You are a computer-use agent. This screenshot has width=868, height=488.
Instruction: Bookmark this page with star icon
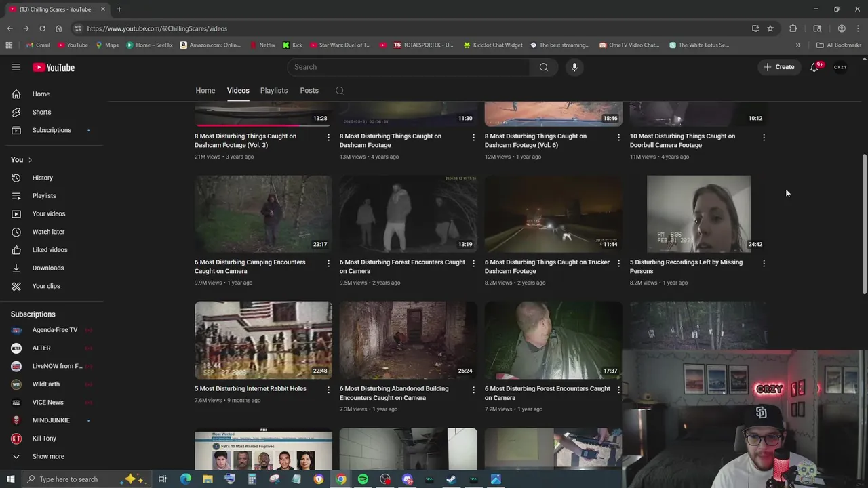click(x=770, y=28)
